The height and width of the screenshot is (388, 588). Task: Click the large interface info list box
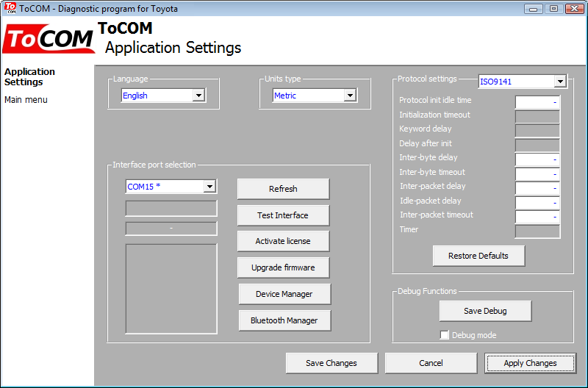171,289
